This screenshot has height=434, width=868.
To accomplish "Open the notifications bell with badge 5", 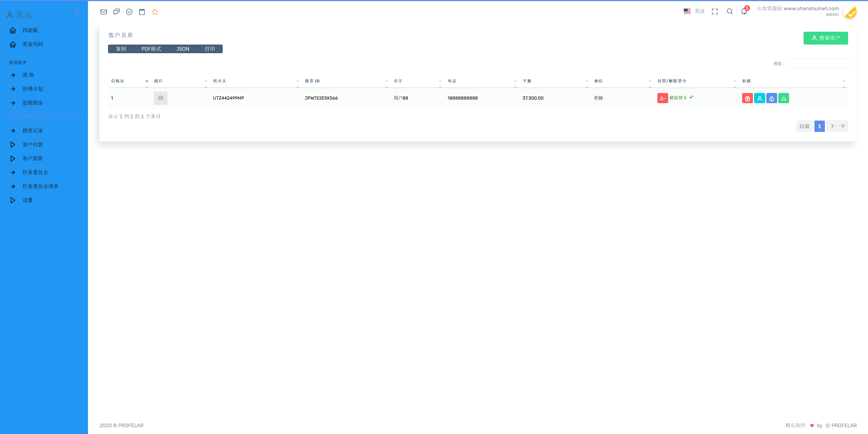I will coord(744,12).
